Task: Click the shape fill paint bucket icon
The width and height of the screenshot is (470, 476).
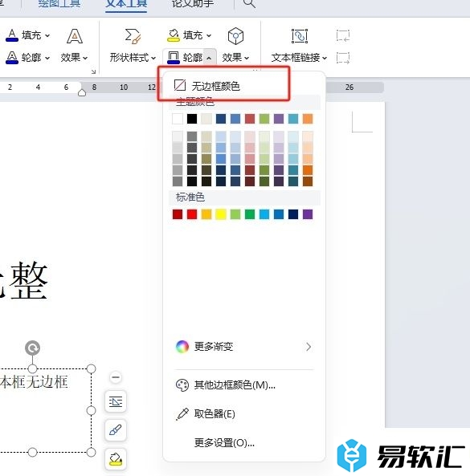Action: tap(174, 35)
